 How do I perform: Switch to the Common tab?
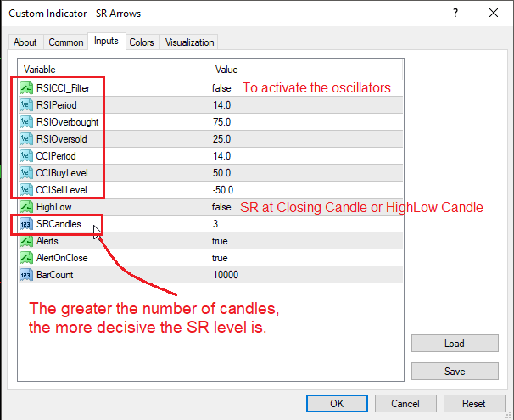(66, 42)
